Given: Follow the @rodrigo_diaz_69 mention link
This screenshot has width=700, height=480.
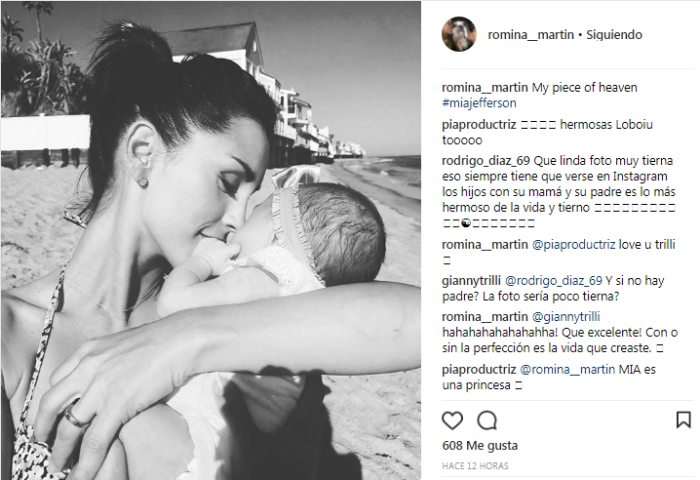Looking at the screenshot, I should coord(554,281).
